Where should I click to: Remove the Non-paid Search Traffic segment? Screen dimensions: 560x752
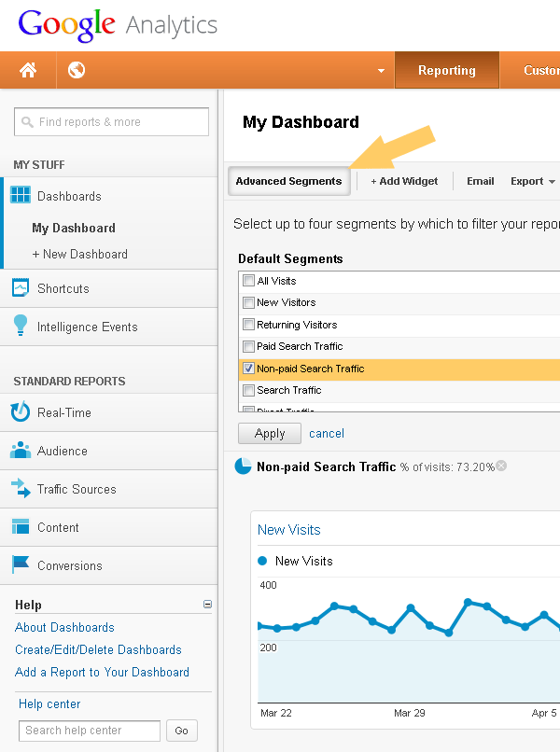tap(501, 466)
